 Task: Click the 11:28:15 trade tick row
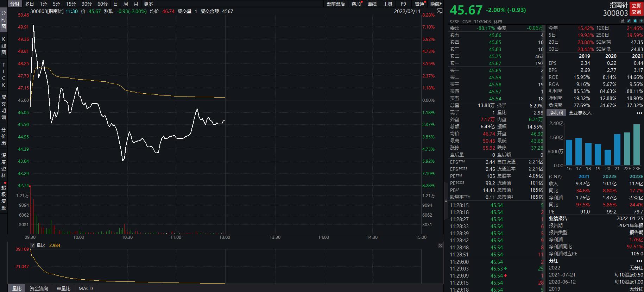(497, 205)
